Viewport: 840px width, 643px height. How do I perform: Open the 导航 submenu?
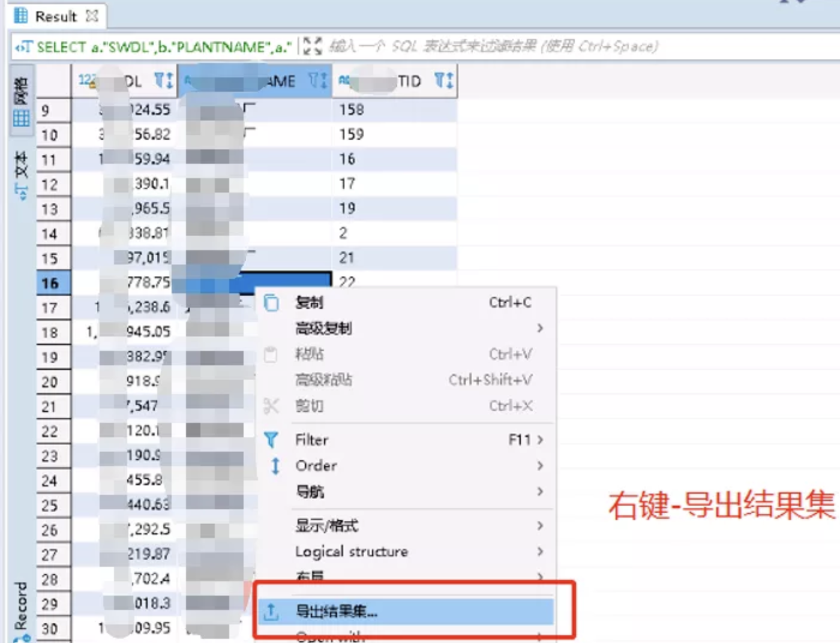[539, 491]
